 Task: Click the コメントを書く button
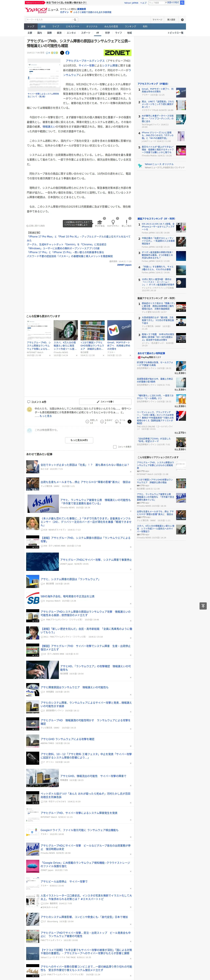[x=105, y=402]
